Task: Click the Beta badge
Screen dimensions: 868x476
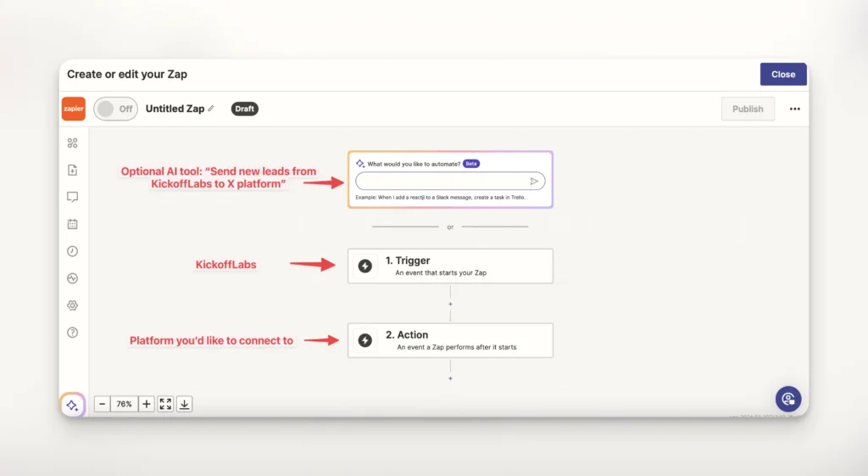Action: [471, 164]
